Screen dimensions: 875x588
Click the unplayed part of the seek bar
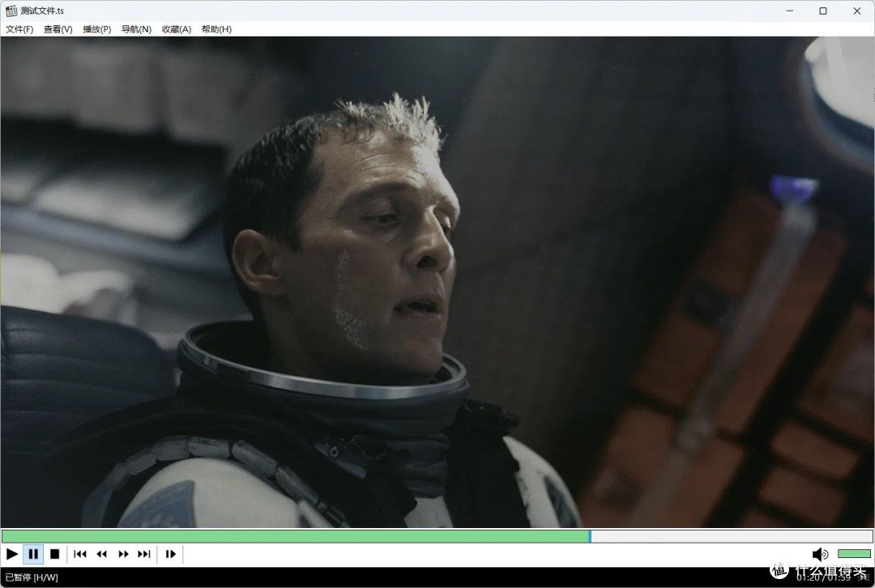tap(729, 536)
